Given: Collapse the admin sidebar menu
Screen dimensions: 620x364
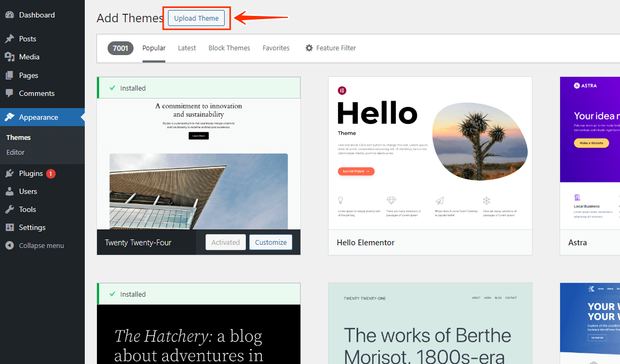Looking at the screenshot, I should (42, 245).
